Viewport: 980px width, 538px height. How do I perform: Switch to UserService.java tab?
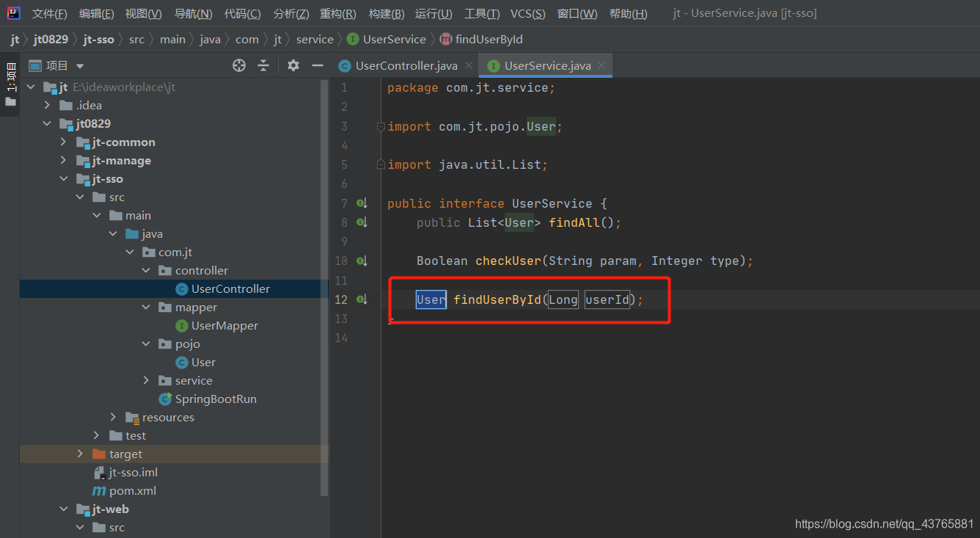click(x=547, y=65)
